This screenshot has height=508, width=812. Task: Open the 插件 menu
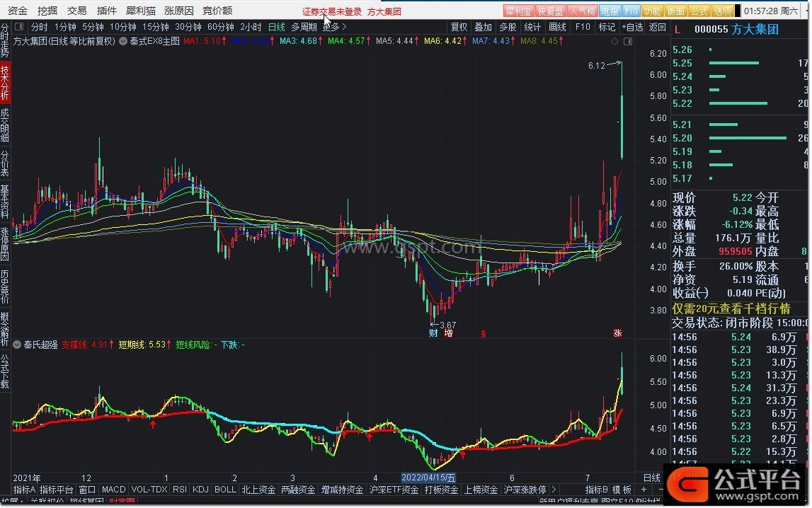pos(107,11)
